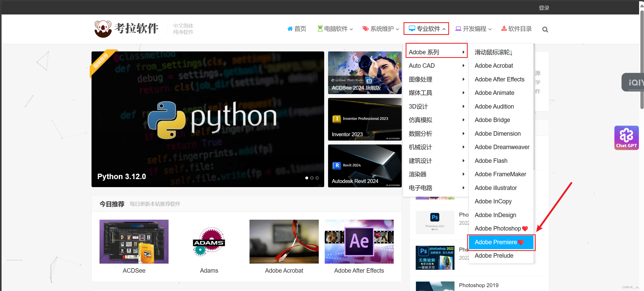Expand the Auto CAD submenu
This screenshot has height=291, width=644.
click(x=436, y=66)
